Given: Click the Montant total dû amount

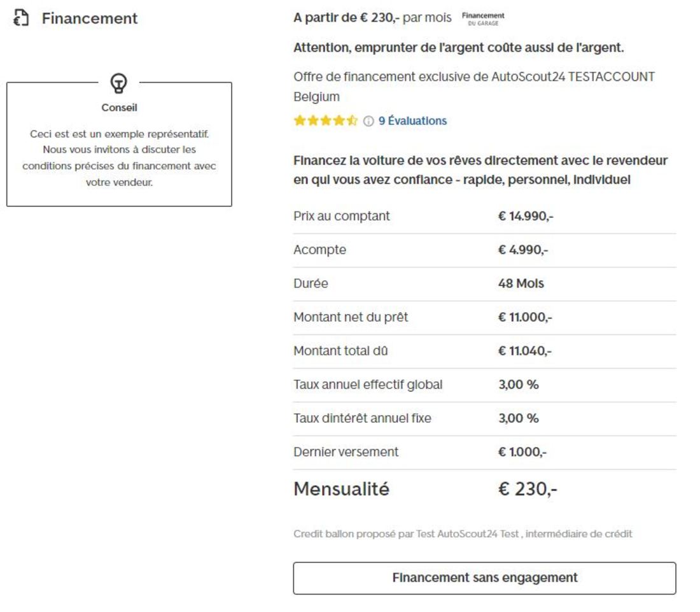Looking at the screenshot, I should tap(525, 352).
